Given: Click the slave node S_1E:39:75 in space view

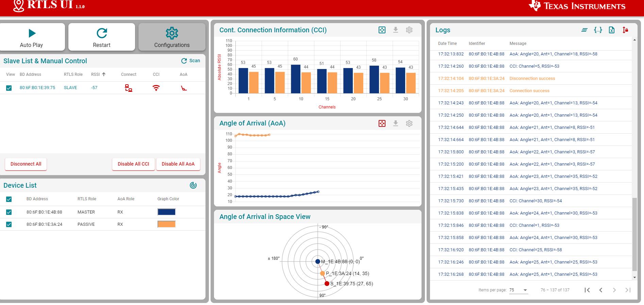Looking at the screenshot, I should coord(327,284).
